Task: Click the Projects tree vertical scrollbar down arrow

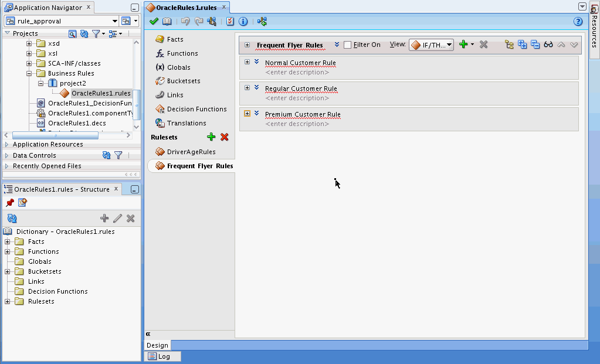Action: click(x=136, y=127)
